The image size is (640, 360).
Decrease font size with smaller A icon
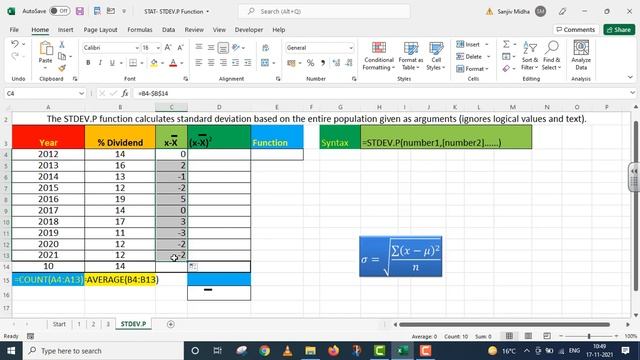coord(180,48)
